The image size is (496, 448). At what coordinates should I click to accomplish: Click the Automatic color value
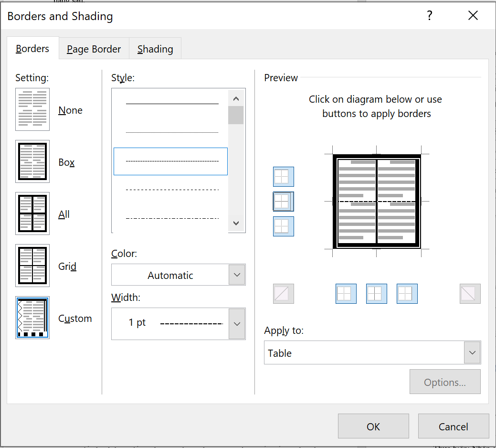point(170,275)
